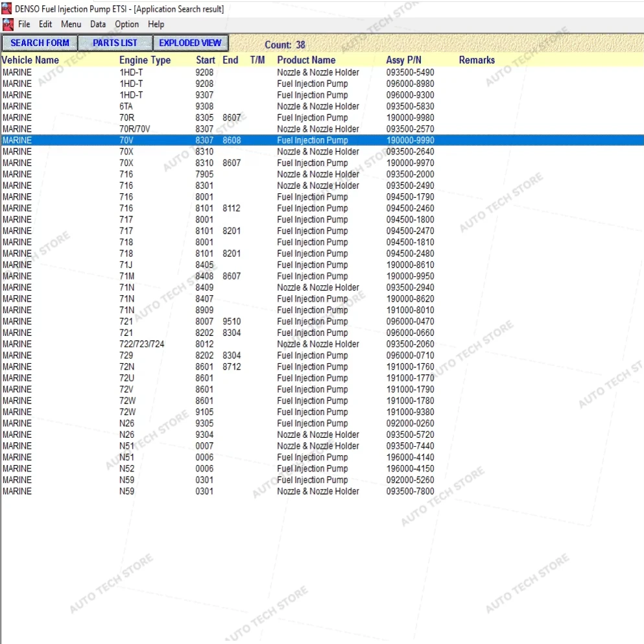Screen dimensions: 644x644
Task: Select the 729 engine row
Action: (x=322, y=355)
